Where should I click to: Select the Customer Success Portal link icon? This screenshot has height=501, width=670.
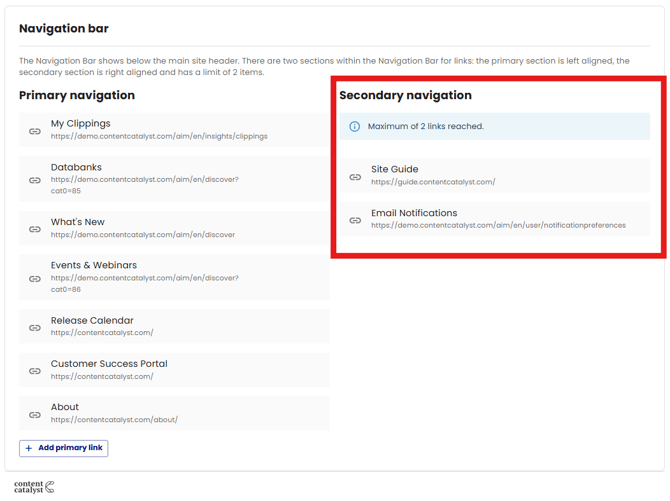point(35,371)
